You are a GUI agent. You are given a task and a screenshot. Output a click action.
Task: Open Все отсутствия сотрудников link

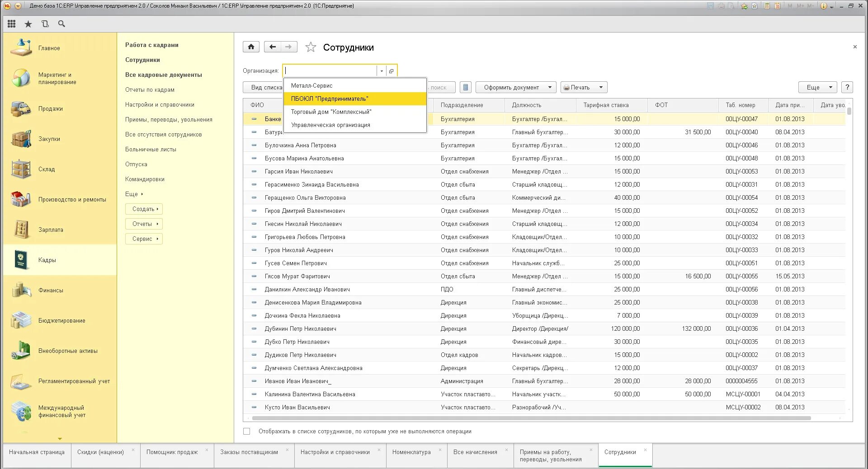point(164,135)
